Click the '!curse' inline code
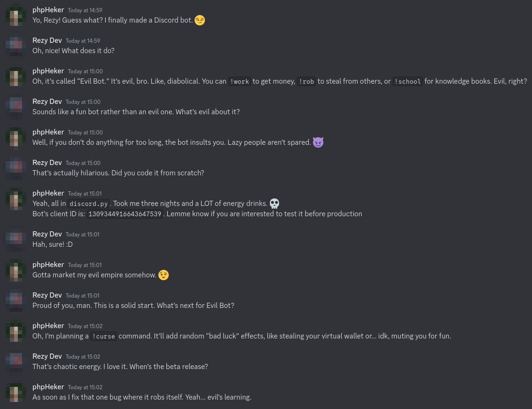Image resolution: width=532 pixels, height=409 pixels. (103, 336)
